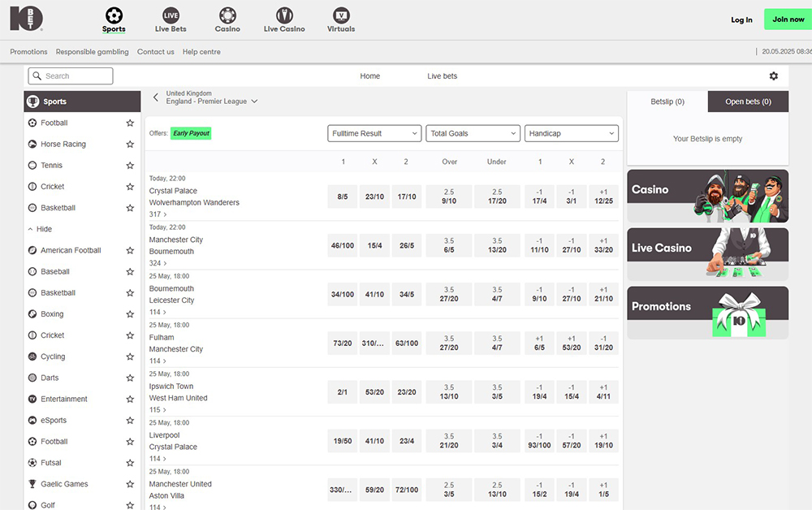Image resolution: width=812 pixels, height=510 pixels.
Task: Open the Live Casino promo banner
Action: point(708,254)
